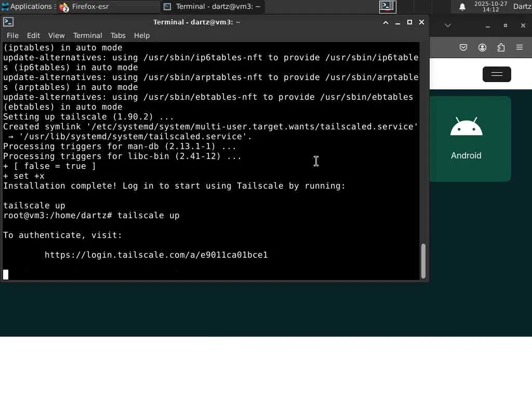Open the Edit menu in Terminal
This screenshot has width=532, height=399.
tap(33, 35)
